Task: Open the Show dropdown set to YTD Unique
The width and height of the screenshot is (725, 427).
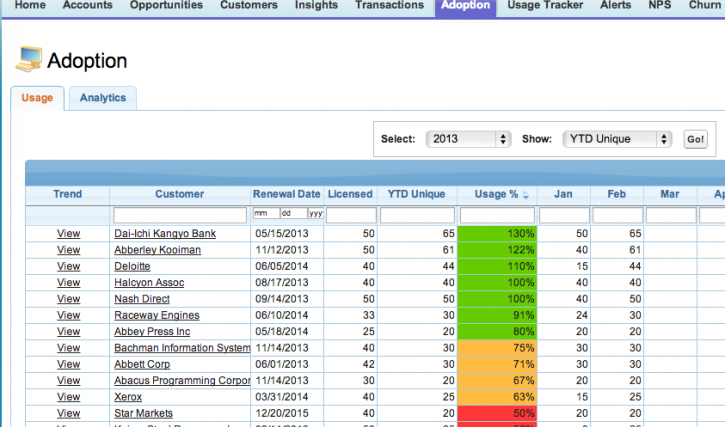Action: (617, 139)
